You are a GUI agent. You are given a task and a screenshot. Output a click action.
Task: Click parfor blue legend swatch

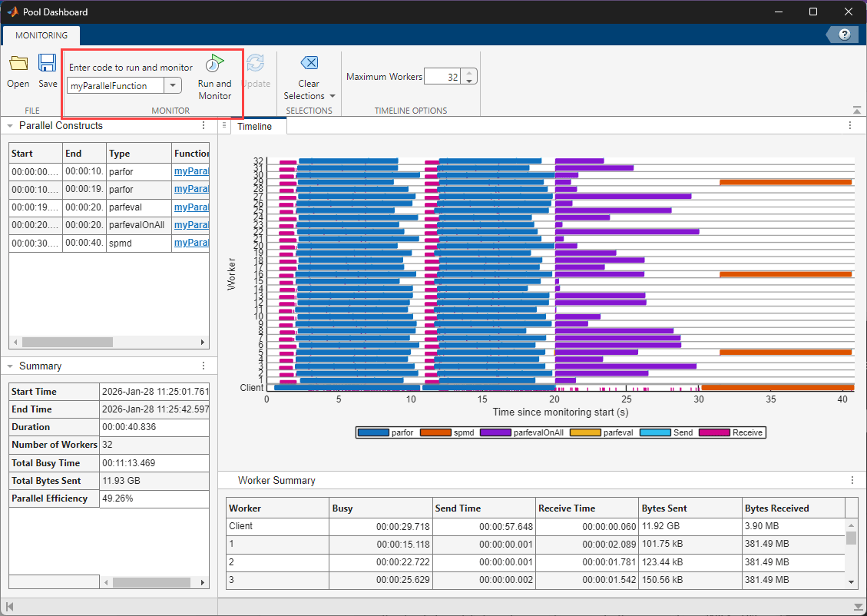373,432
